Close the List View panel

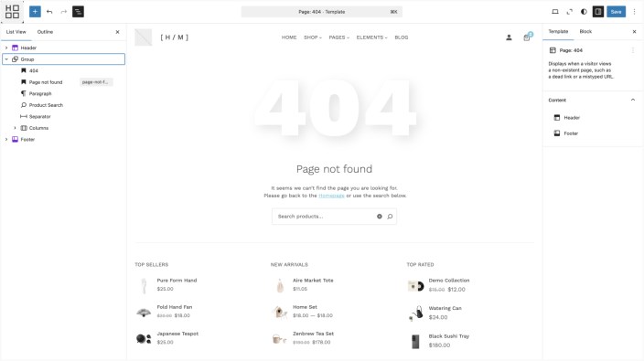point(117,32)
